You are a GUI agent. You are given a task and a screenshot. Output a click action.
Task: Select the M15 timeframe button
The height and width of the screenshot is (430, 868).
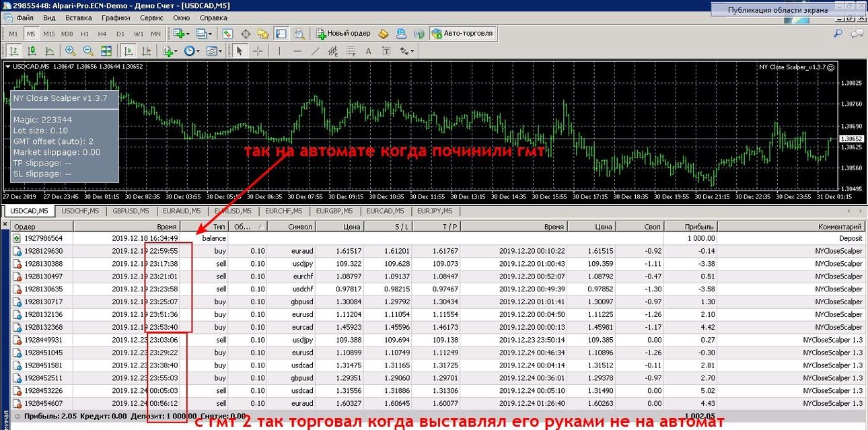(x=49, y=33)
